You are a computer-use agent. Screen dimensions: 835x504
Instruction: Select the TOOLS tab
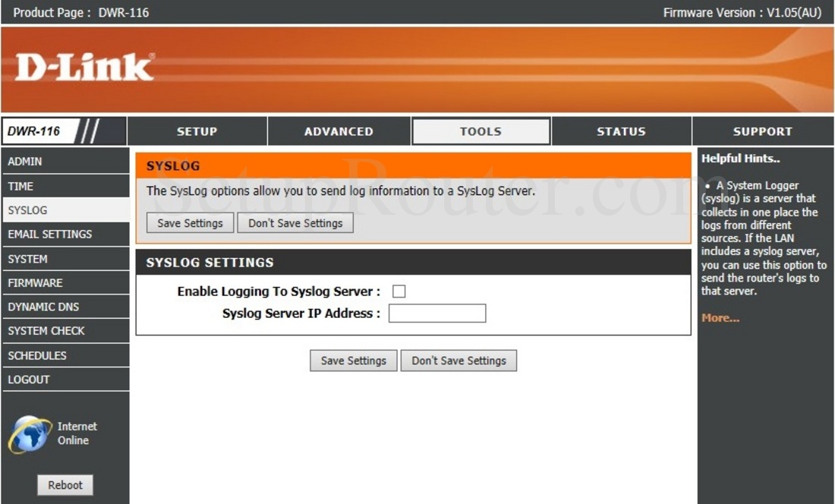point(481,131)
